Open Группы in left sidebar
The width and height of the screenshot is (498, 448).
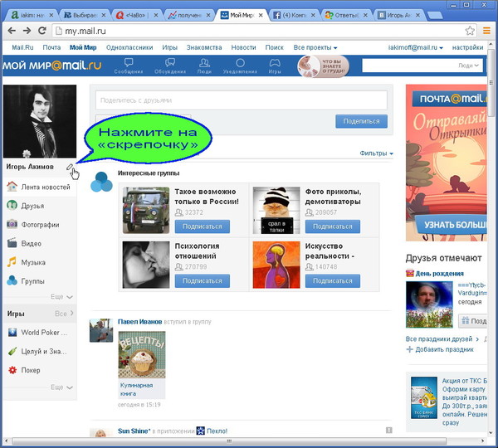click(x=40, y=281)
